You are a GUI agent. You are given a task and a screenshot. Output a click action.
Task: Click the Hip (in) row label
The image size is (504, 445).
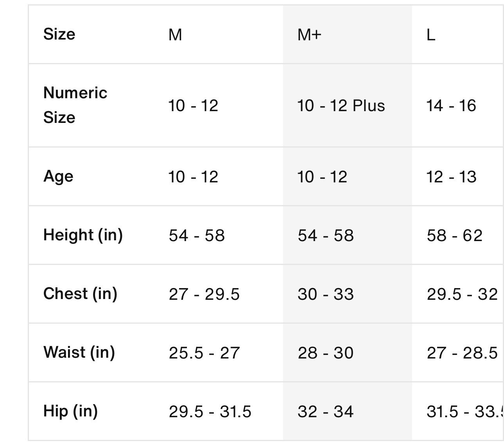tap(70, 411)
